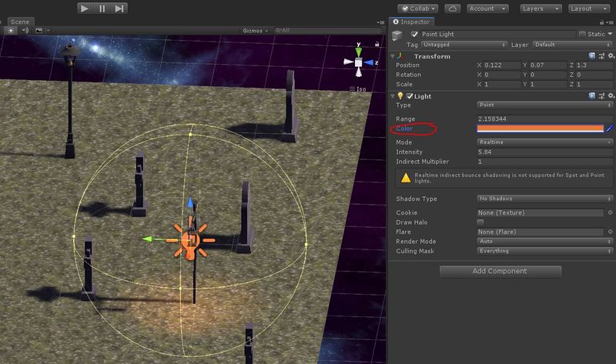The height and width of the screenshot is (364, 616).
Task: Enable the Draw Halo checkbox
Action: [x=480, y=222]
